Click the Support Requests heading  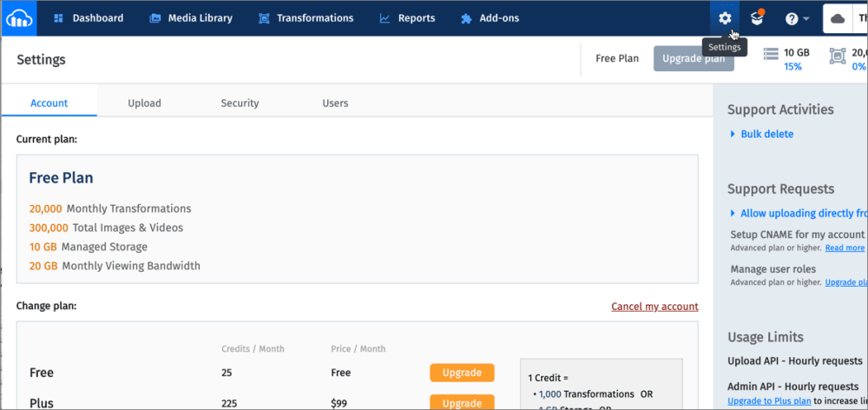point(780,189)
